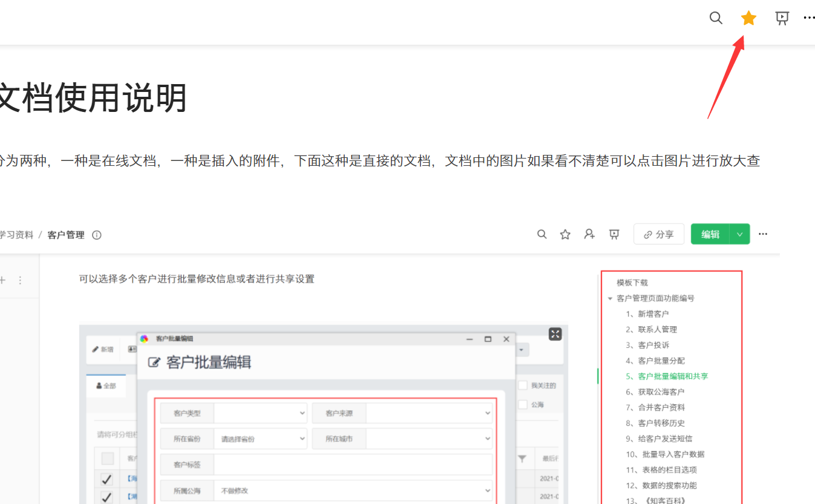Click the info icon next to 客户管理

click(x=97, y=235)
